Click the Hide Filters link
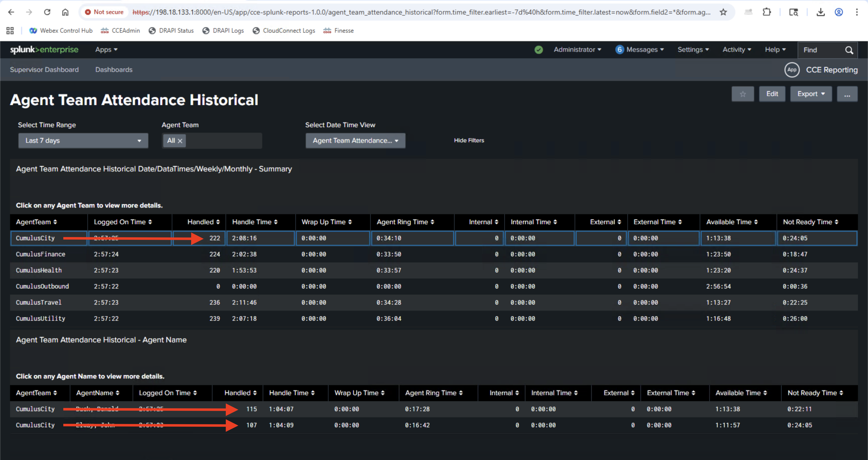The image size is (868, 460). pos(469,140)
